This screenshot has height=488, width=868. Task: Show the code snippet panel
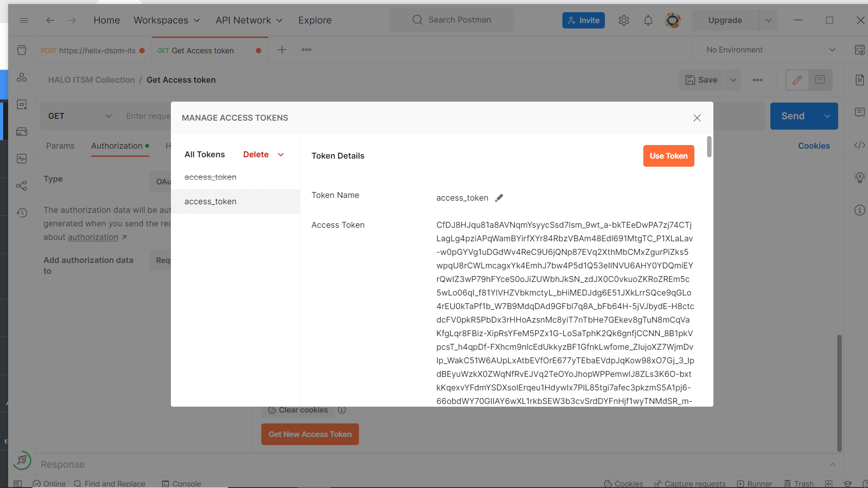[x=860, y=145]
